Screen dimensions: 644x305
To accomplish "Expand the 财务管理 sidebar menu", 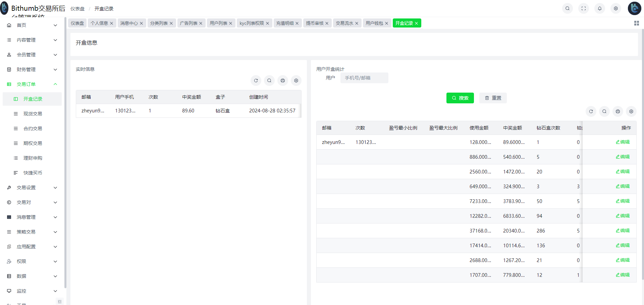I will tap(32, 69).
